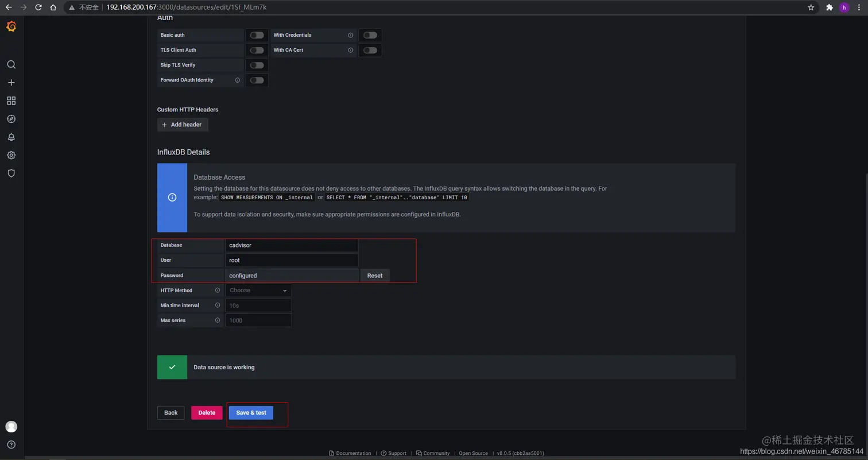Open the Support footer link
Screen dimensions: 868x460
[x=393, y=453]
